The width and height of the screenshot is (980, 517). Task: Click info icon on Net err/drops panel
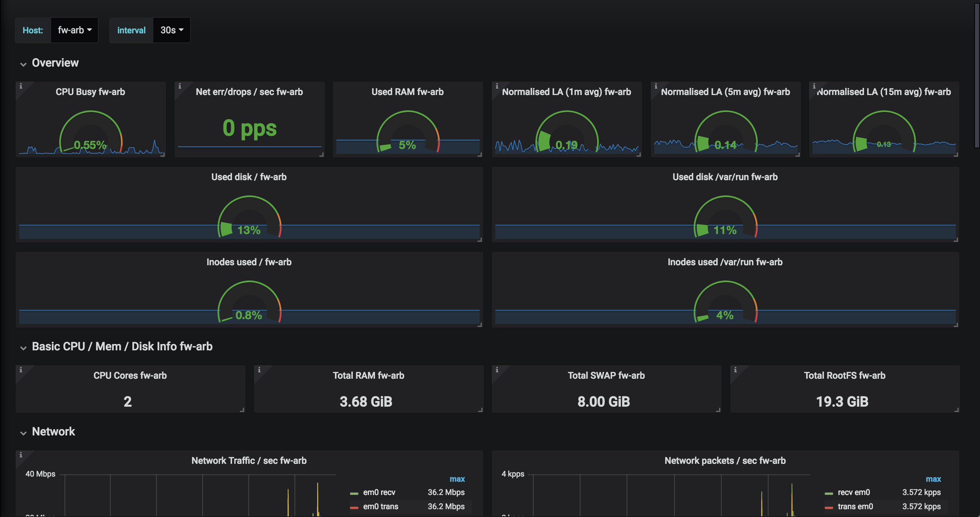click(x=180, y=86)
